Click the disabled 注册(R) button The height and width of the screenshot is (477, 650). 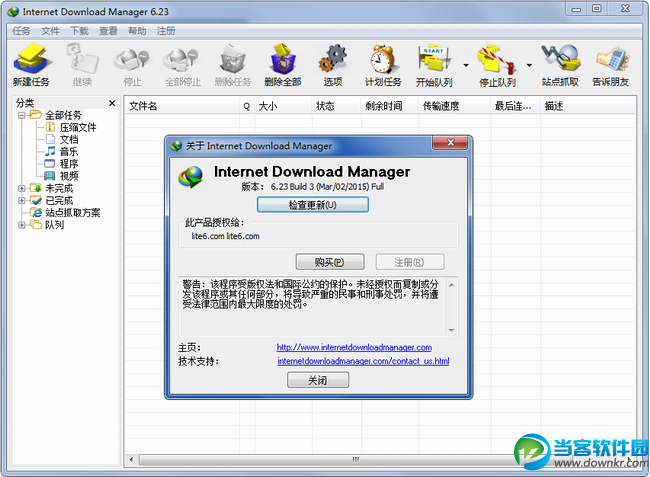410,262
